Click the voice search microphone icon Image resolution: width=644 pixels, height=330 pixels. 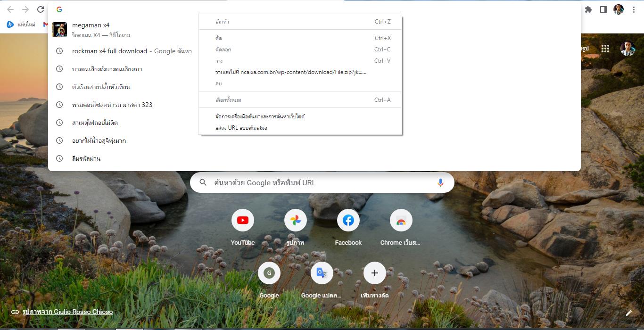[440, 182]
